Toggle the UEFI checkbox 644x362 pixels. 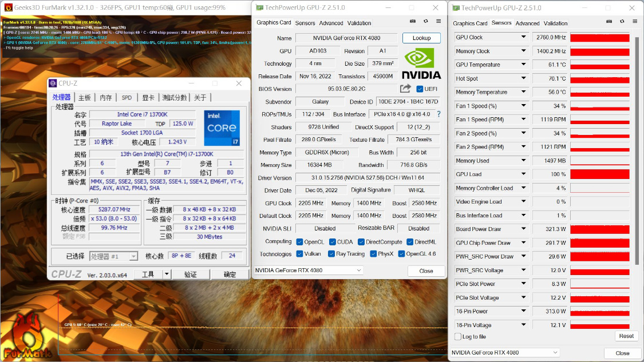point(420,89)
